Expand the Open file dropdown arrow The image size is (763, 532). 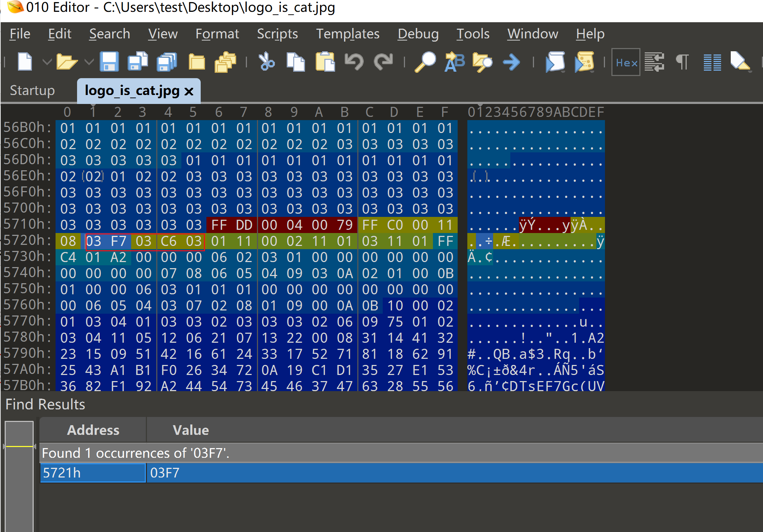89,62
